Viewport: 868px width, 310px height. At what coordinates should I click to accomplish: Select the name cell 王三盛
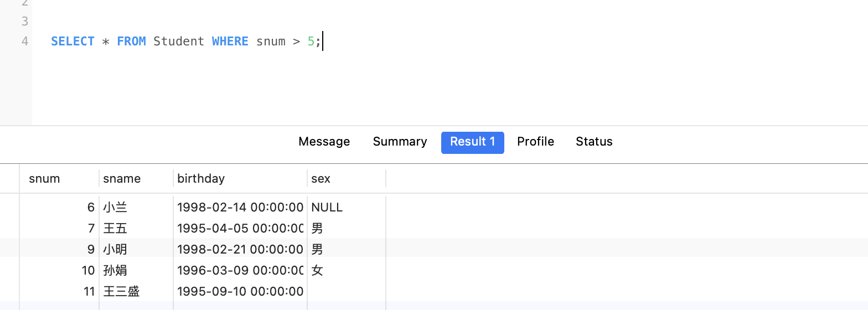[121, 292]
